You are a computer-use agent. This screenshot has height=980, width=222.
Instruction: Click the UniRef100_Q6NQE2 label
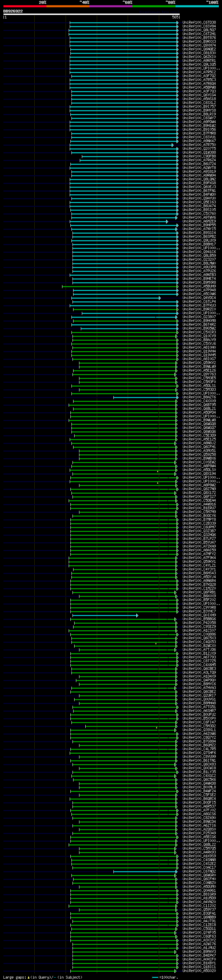click(x=199, y=49)
